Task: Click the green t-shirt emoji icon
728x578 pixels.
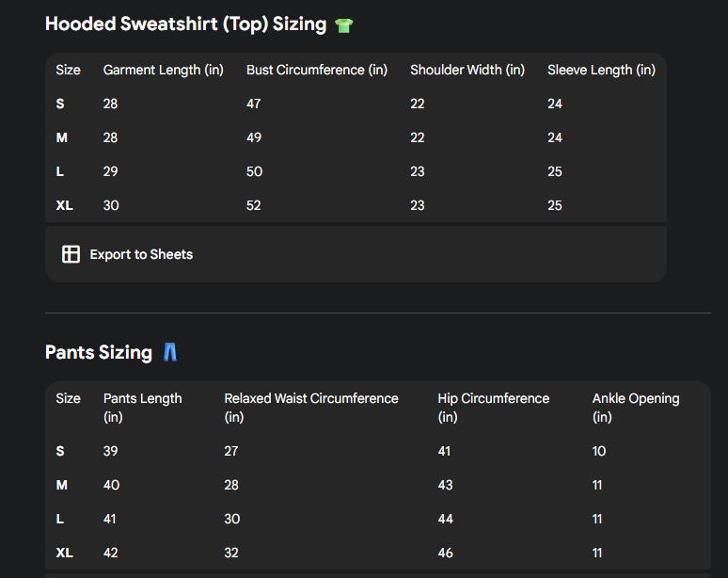Action: [x=344, y=25]
